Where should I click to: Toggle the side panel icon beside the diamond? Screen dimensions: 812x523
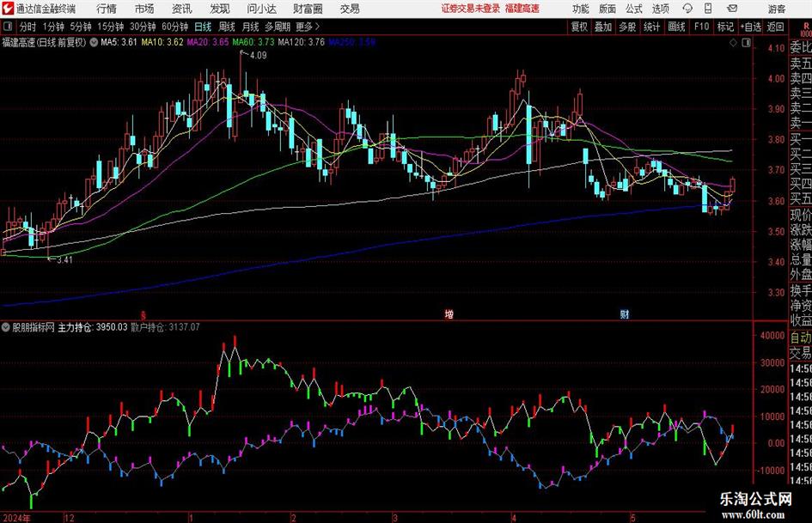[746, 43]
